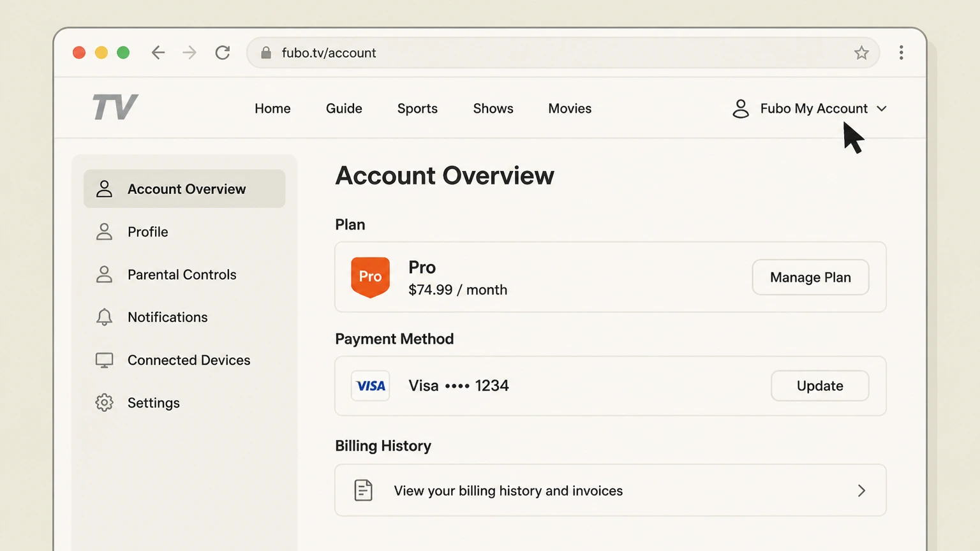Viewport: 980px width, 551px height.
Task: Click the Settings gear icon
Action: [104, 402]
